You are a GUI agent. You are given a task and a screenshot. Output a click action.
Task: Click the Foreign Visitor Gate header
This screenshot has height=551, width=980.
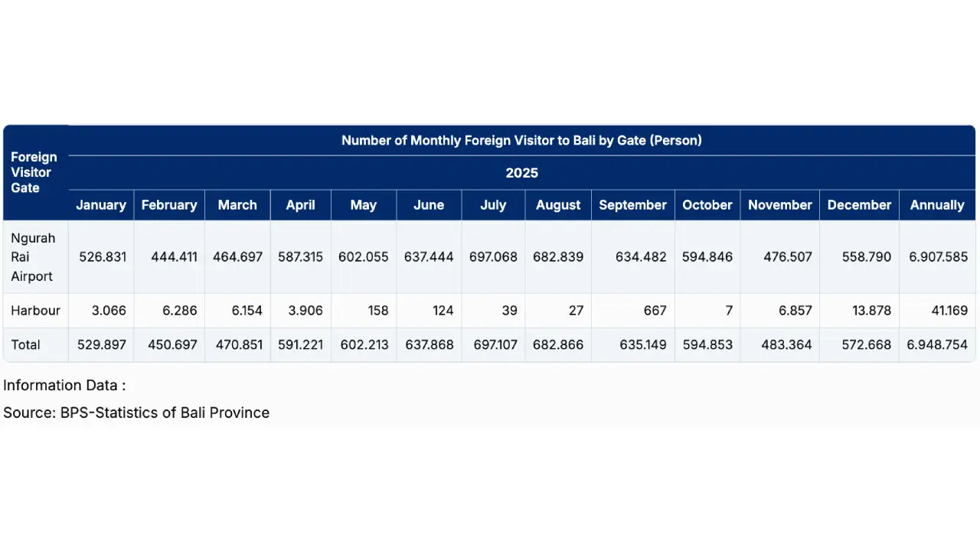(x=34, y=172)
